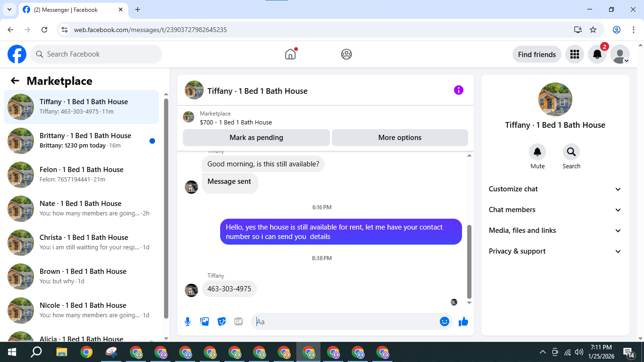Expand Media, files and links section
Viewport: 644px width, 362px height.
tap(555, 230)
